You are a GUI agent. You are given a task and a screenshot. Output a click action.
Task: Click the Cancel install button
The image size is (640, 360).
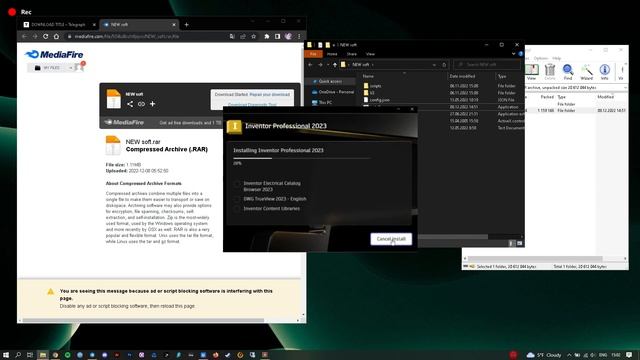(391, 239)
